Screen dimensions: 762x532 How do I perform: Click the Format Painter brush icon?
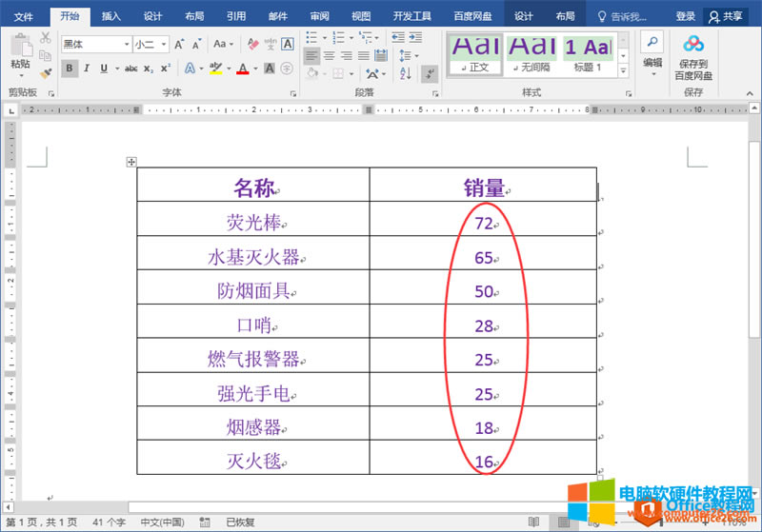[46, 72]
